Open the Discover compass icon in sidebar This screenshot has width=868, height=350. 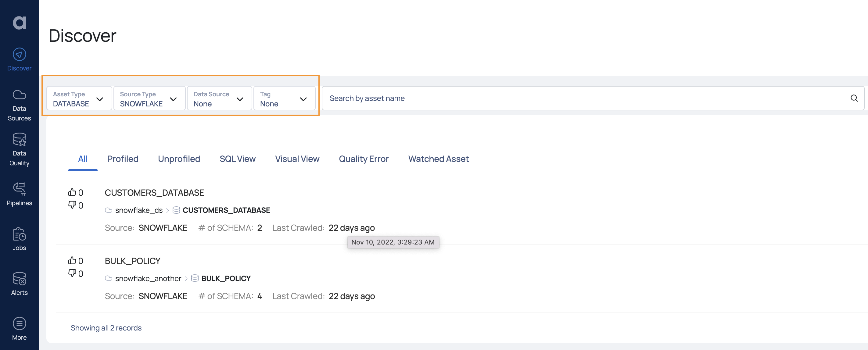(x=19, y=55)
